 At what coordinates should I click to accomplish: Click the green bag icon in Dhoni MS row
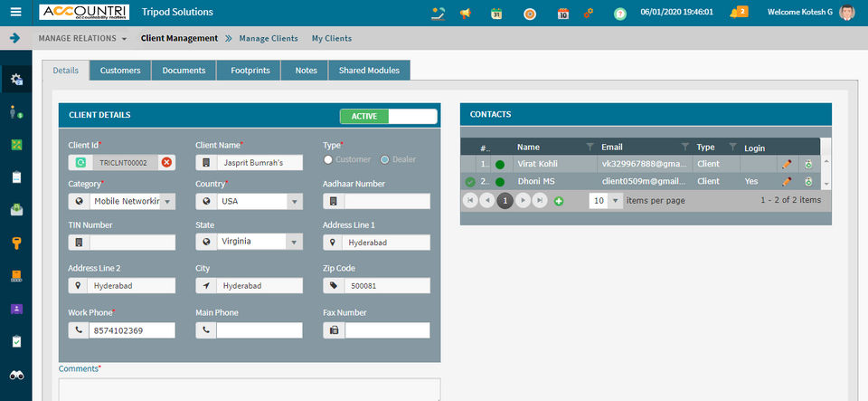click(x=808, y=182)
